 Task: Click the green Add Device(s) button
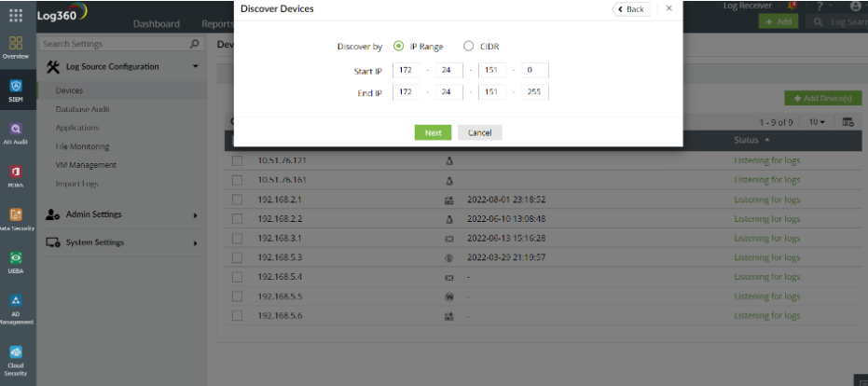coord(823,98)
